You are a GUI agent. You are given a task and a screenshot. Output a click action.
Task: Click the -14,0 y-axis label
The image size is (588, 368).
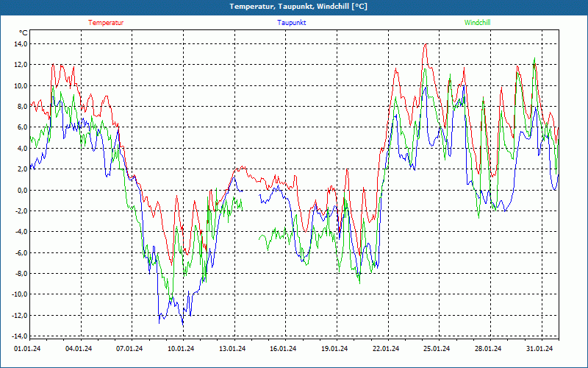pyautogui.click(x=20, y=336)
